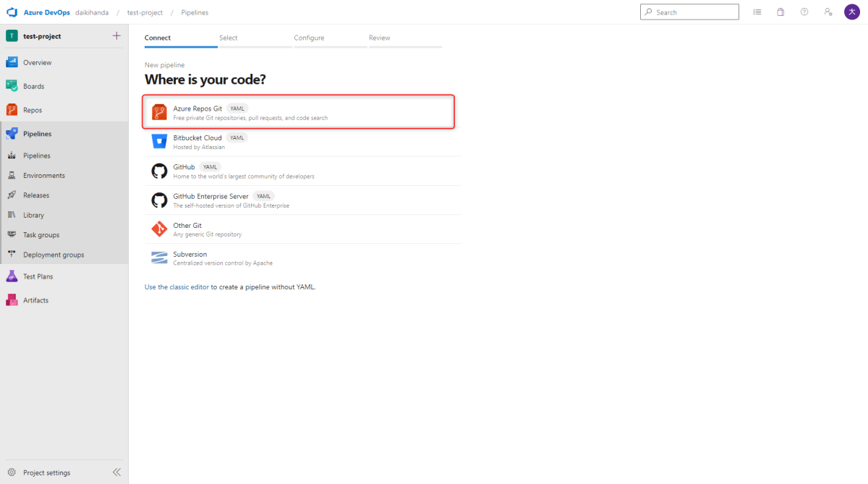The height and width of the screenshot is (484, 868).
Task: Click the Releases rocket icon
Action: coord(12,195)
